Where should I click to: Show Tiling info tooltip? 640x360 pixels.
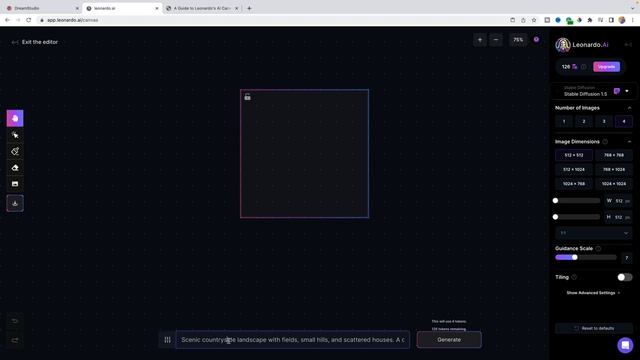[574, 277]
